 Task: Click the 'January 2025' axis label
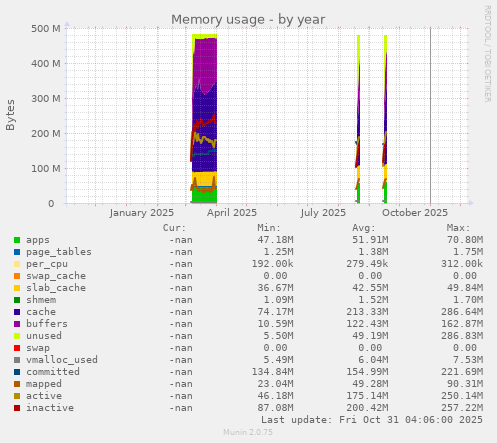(x=142, y=213)
